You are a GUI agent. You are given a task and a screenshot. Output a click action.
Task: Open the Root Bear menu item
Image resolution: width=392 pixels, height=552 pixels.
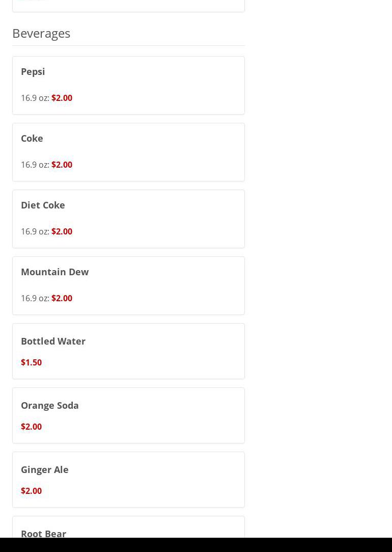[44, 533]
